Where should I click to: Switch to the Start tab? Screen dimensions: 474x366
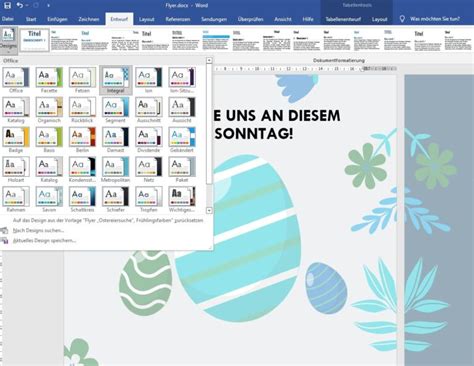click(31, 19)
